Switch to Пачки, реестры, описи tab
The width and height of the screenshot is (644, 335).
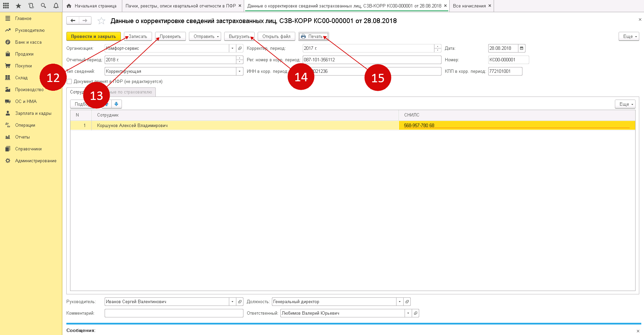tap(180, 6)
